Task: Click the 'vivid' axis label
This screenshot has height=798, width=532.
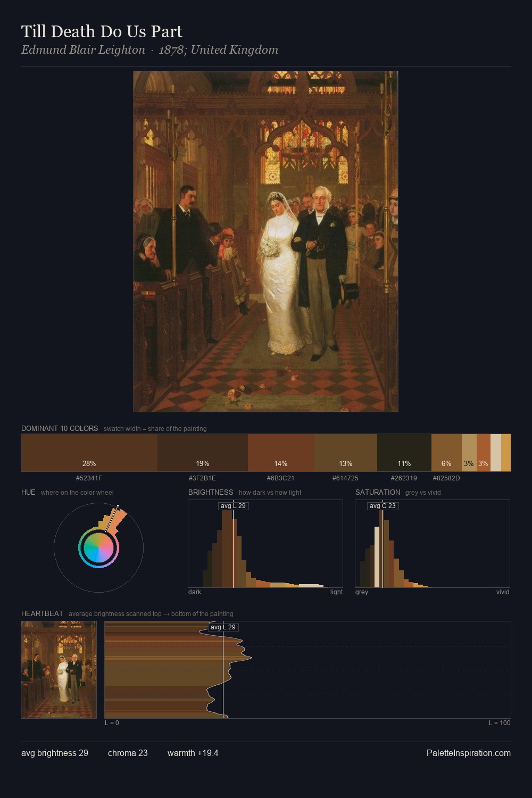Action: tap(503, 592)
